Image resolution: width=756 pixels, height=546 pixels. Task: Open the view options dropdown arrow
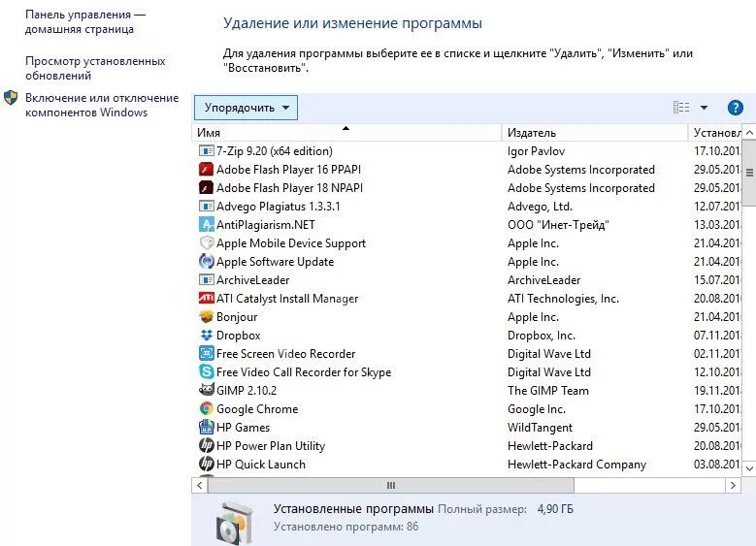704,108
